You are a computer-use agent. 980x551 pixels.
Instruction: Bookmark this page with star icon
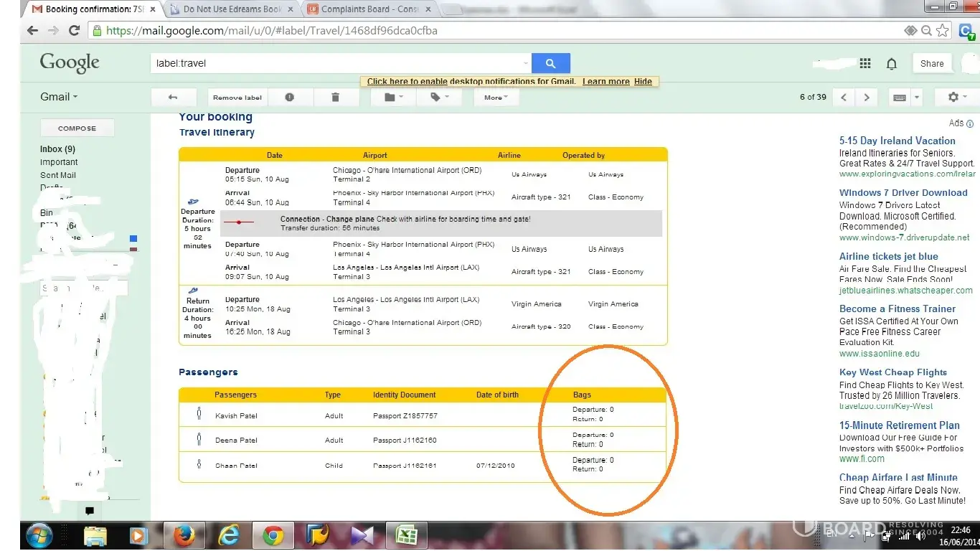[x=943, y=31]
